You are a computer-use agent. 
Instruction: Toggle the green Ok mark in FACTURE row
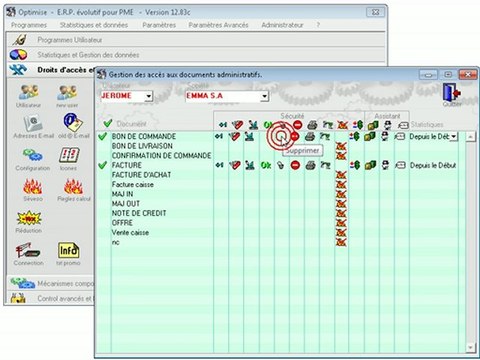pyautogui.click(x=266, y=165)
